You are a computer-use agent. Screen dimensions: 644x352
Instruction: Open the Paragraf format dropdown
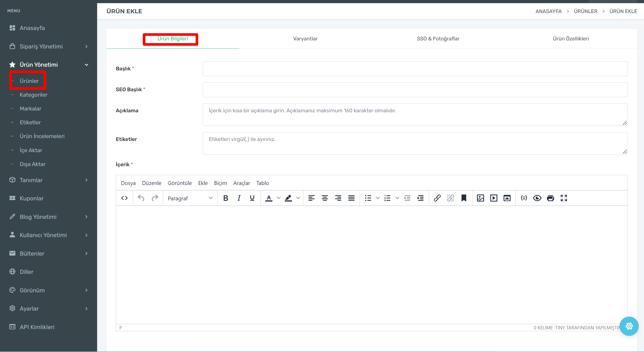coord(190,198)
